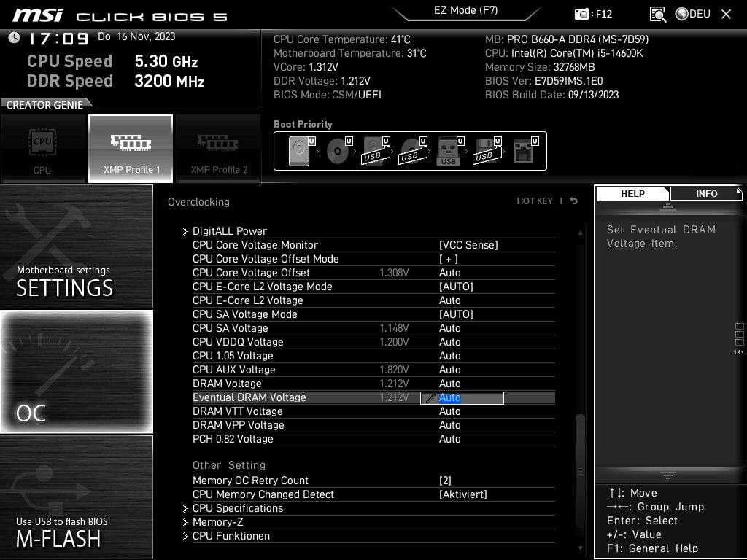Switch to the INFO tab

click(706, 193)
